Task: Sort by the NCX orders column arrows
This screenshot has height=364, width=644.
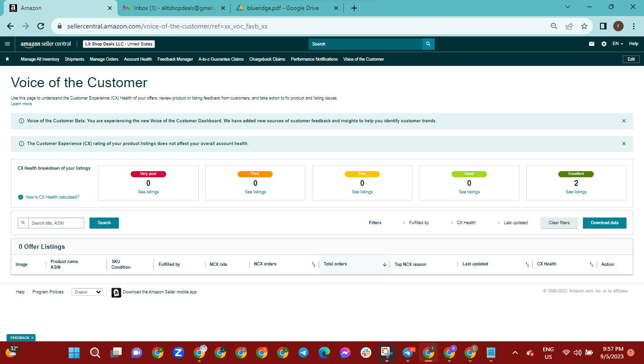Action: [313, 264]
